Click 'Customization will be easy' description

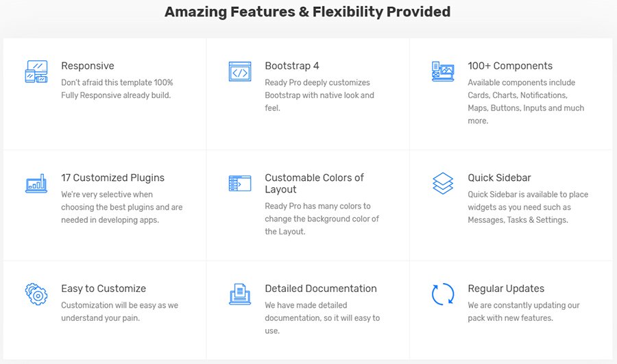pos(119,312)
